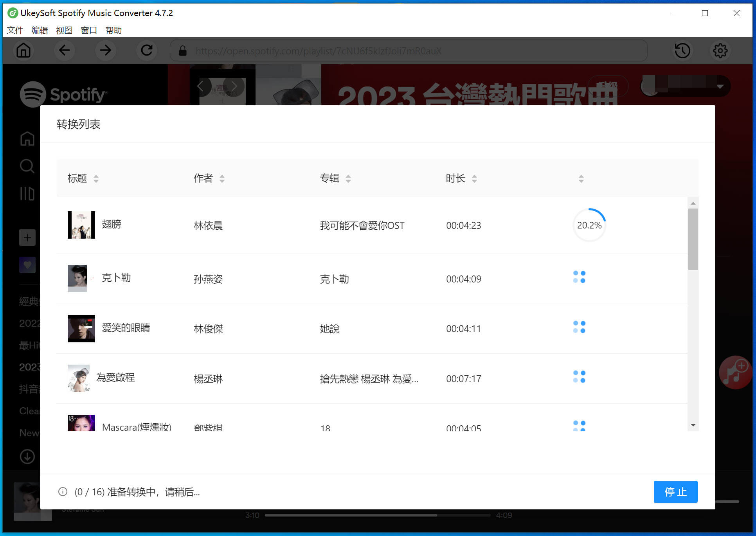Click the scrollbar down arrow in conversion list

693,425
